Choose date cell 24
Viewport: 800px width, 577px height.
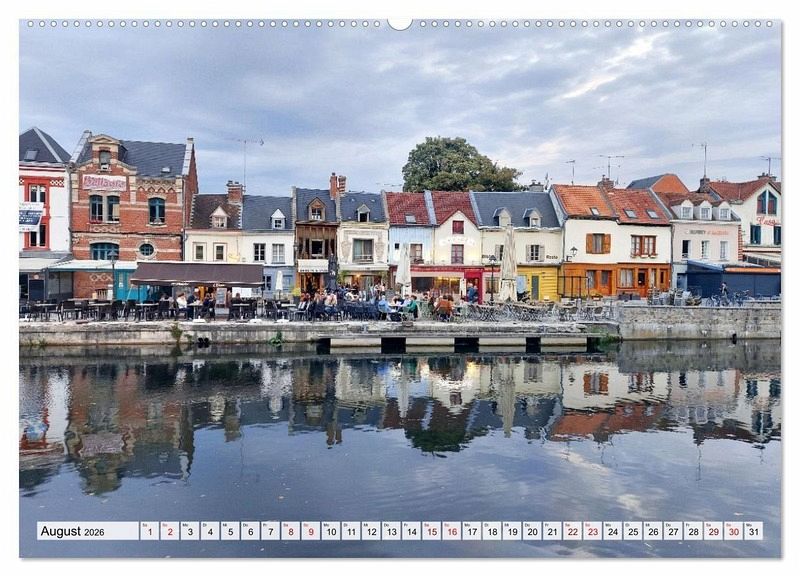point(613,531)
